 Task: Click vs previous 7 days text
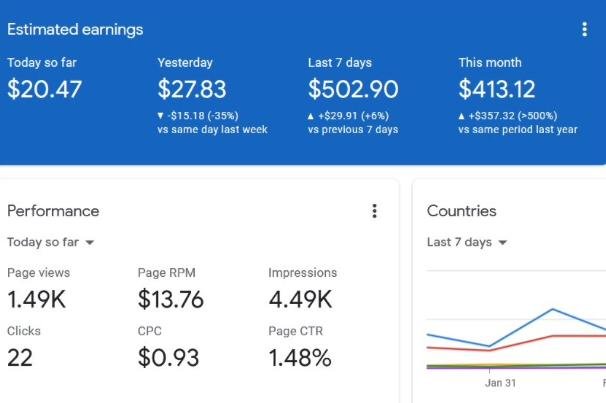tap(353, 129)
